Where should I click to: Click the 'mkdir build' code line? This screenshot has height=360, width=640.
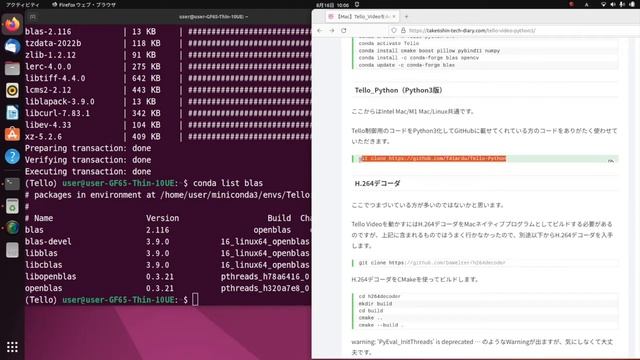pos(375,304)
